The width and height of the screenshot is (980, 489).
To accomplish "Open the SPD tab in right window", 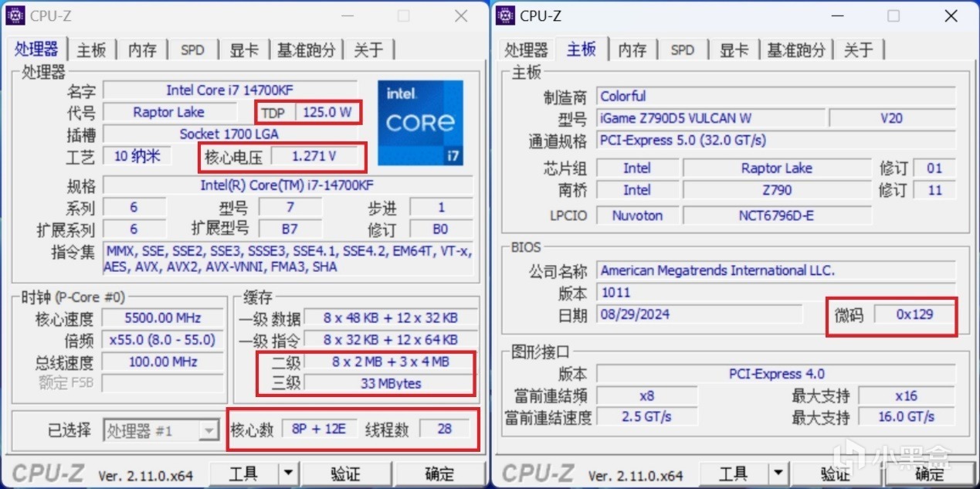I will pyautogui.click(x=682, y=50).
